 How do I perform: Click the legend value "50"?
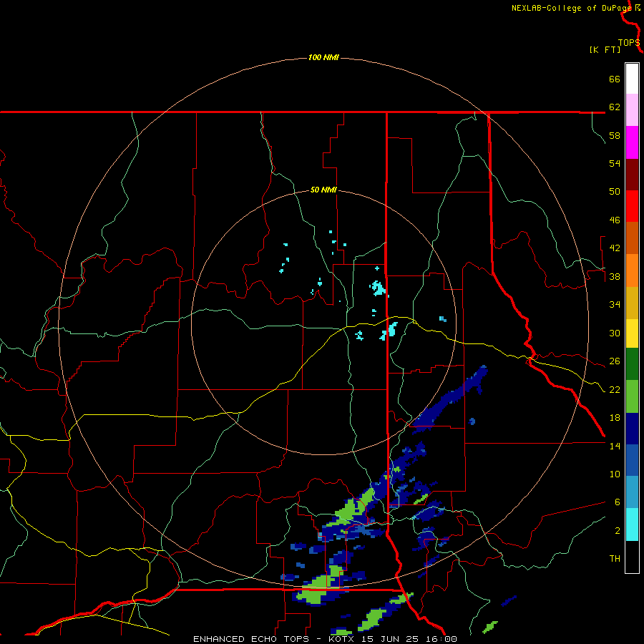pos(615,192)
